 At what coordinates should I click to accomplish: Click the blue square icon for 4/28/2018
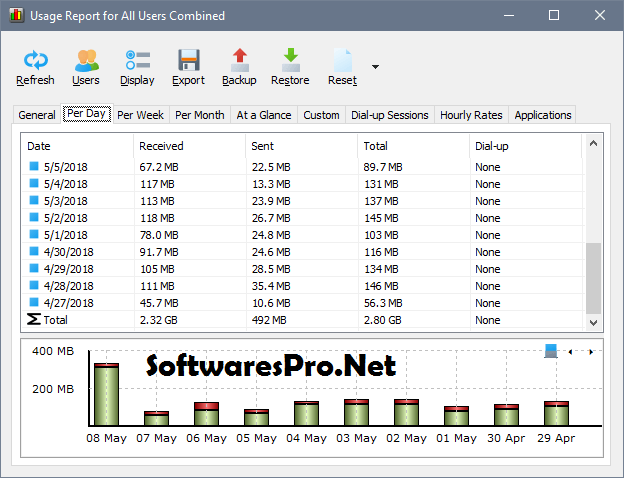tap(34, 285)
